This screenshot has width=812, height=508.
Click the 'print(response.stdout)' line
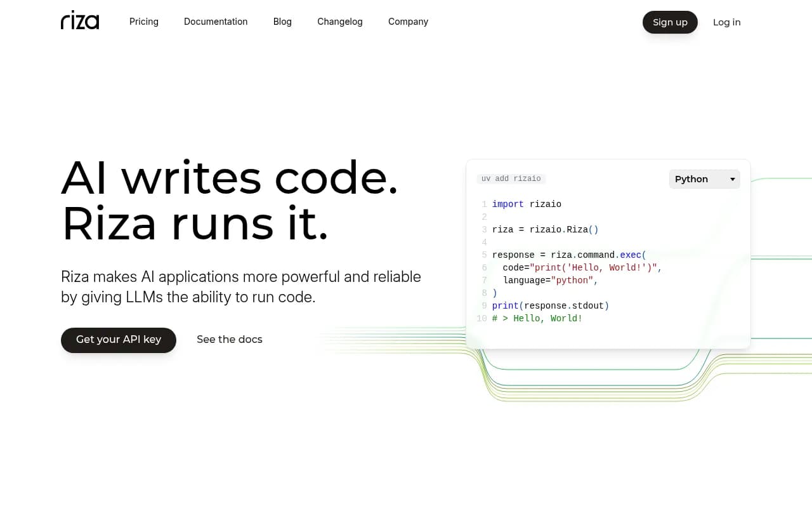click(551, 306)
